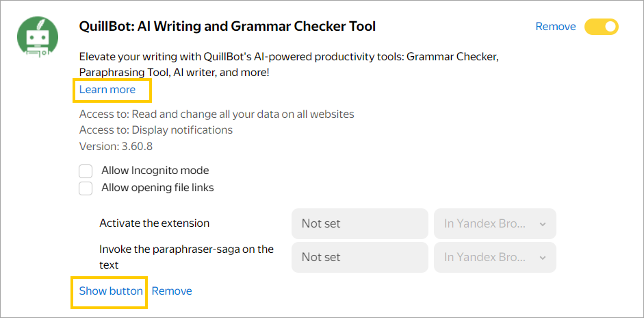Viewport: 644px width, 318px height.
Task: Click the QuillBot extension title heading
Action: click(x=227, y=27)
